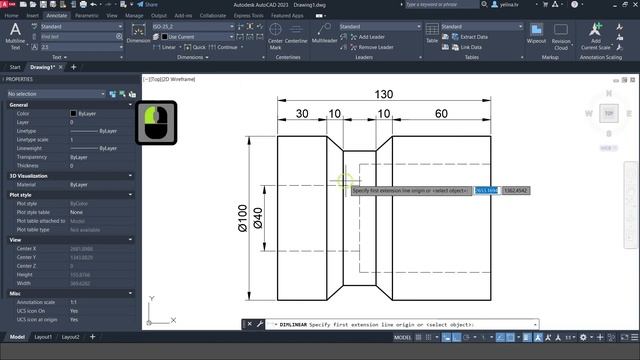The width and height of the screenshot is (640, 360).
Task: Click the keyword search field
Action: click(441, 4)
